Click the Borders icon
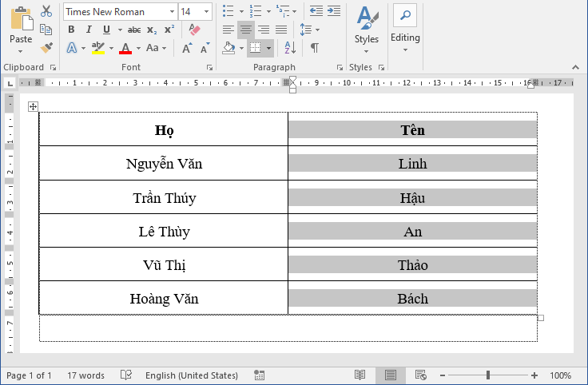The image size is (588, 385). click(256, 48)
